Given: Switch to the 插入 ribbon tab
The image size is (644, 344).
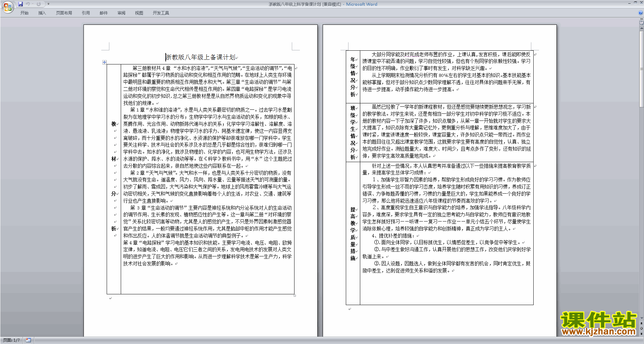Looking at the screenshot, I should pyautogui.click(x=42, y=13).
